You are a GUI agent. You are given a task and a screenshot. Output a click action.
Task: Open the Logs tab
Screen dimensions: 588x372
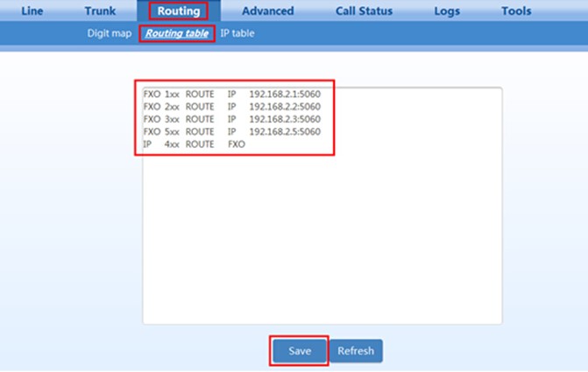click(x=447, y=11)
